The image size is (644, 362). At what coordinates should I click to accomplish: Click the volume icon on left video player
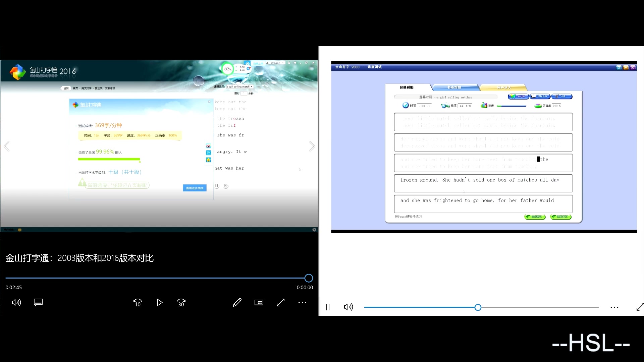click(x=16, y=303)
